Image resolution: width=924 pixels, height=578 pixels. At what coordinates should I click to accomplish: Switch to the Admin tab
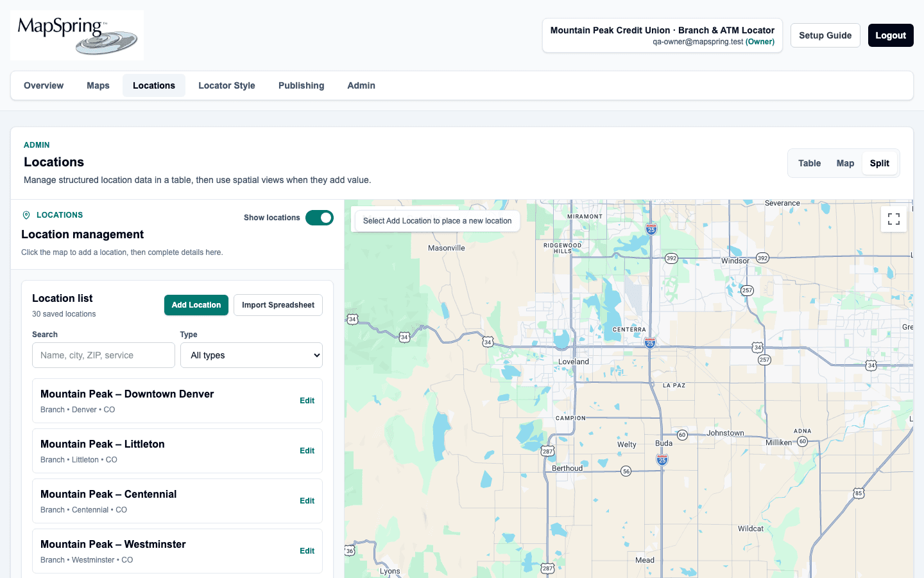(x=361, y=85)
